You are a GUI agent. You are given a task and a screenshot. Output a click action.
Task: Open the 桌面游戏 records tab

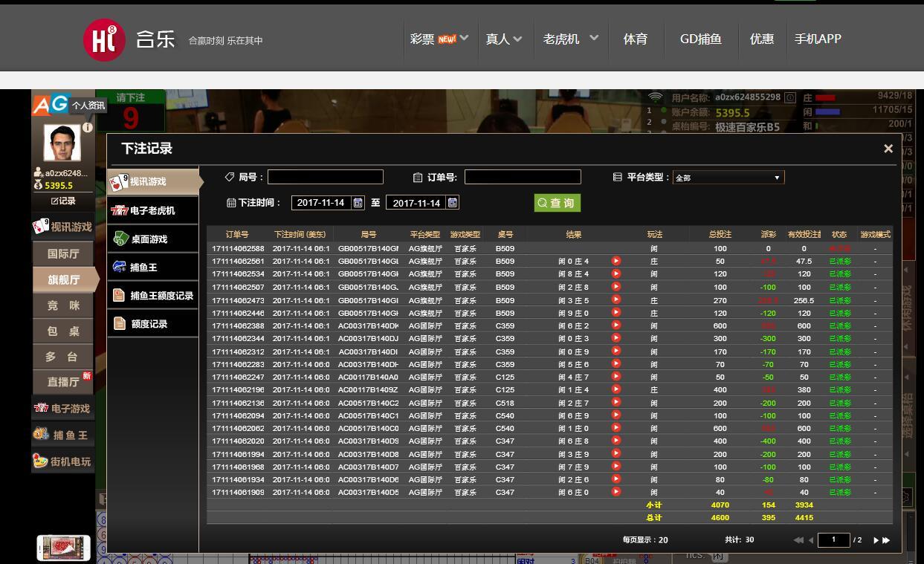tap(152, 239)
